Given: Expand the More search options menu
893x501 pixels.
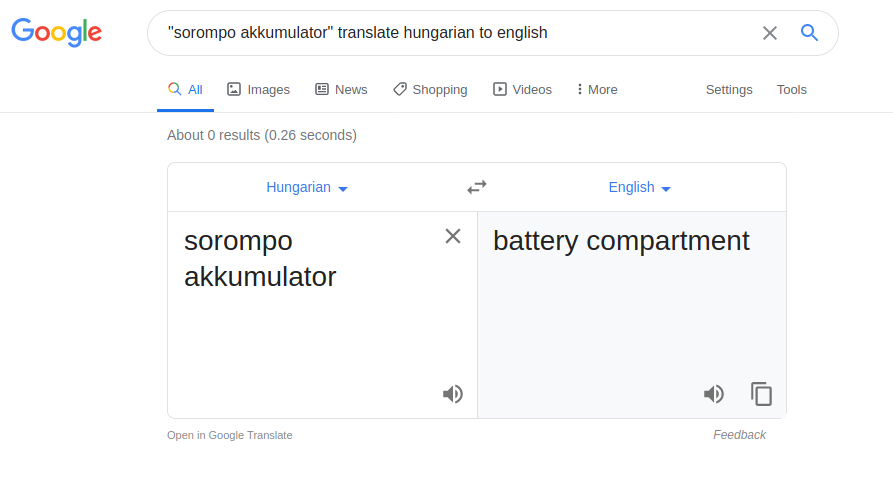Looking at the screenshot, I should coord(596,89).
